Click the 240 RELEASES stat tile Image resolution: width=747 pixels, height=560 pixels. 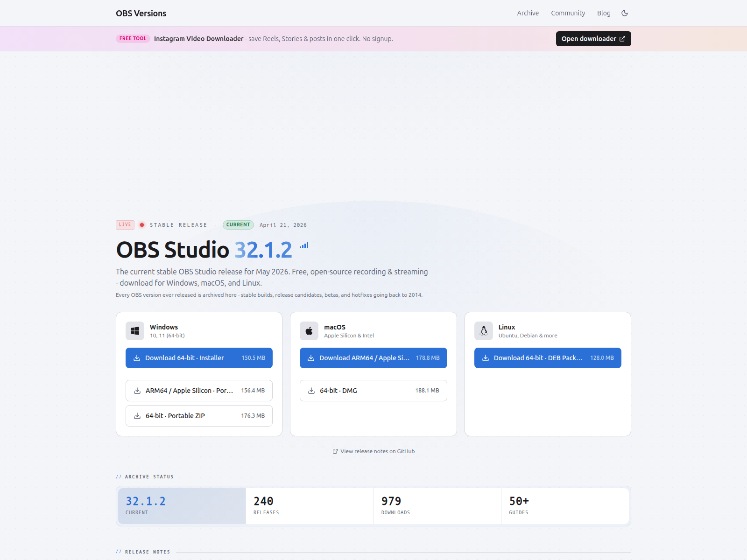tap(310, 506)
